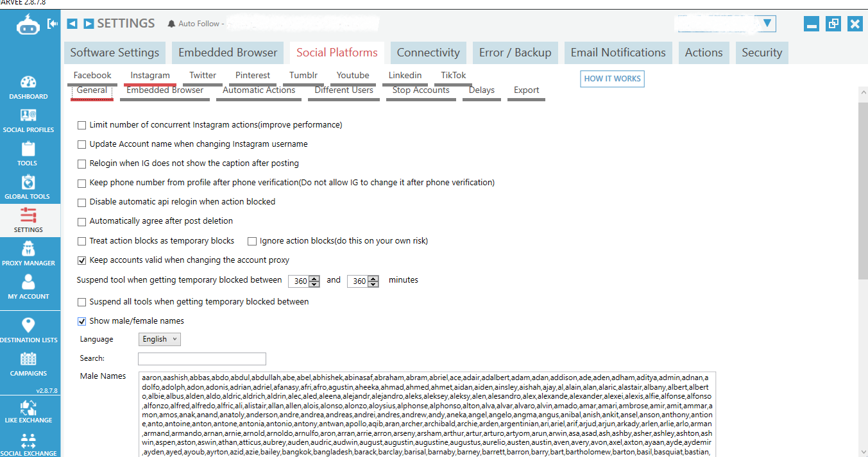Check Disable automatic api relogin when blocked
The width and height of the screenshot is (868, 457).
coord(81,202)
